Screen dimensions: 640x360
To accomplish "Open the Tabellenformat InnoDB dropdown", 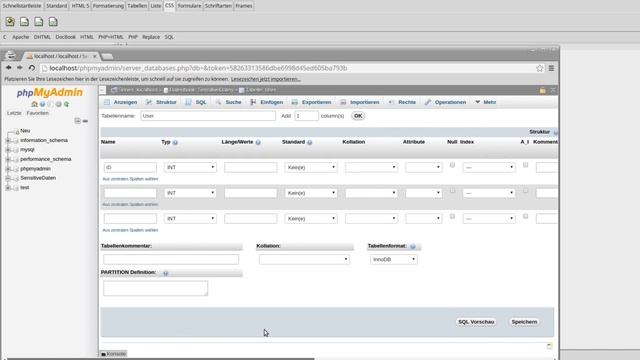I will tap(394, 259).
